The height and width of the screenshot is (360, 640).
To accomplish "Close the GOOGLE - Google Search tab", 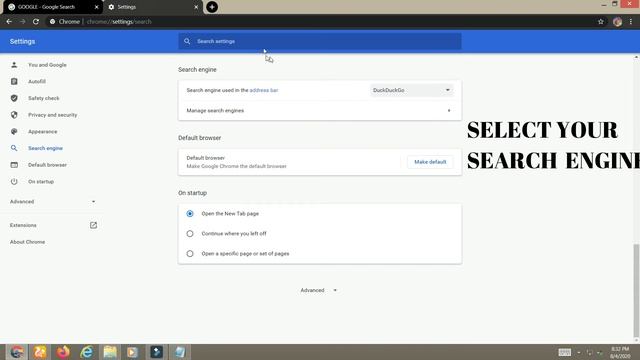I will click(x=97, y=7).
